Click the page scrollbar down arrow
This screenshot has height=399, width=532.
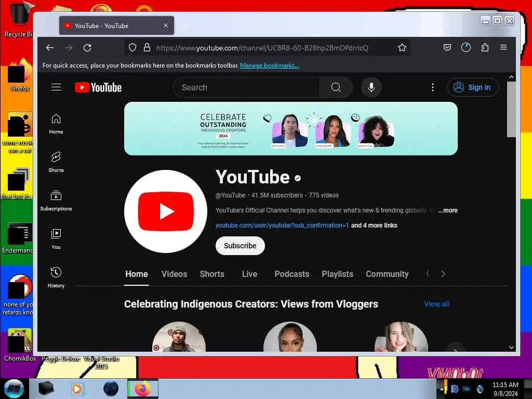511,348
